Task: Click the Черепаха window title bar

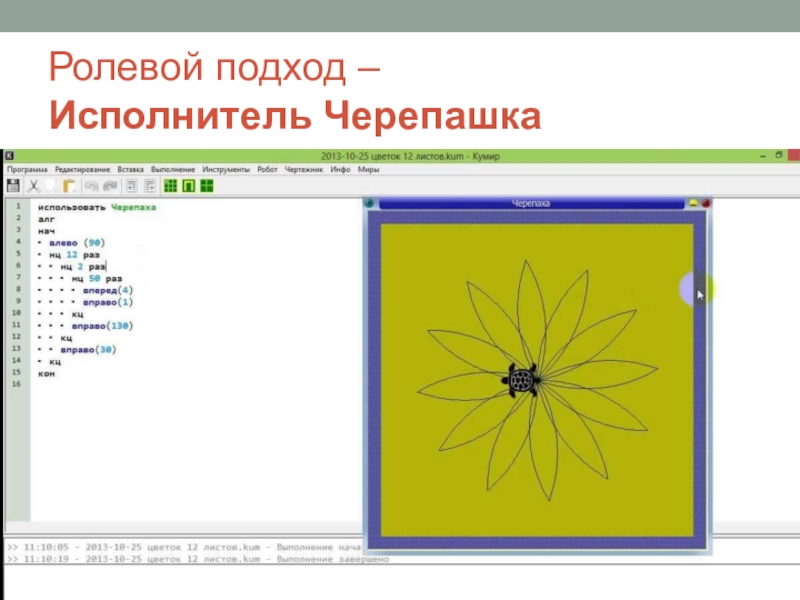Action: [531, 204]
